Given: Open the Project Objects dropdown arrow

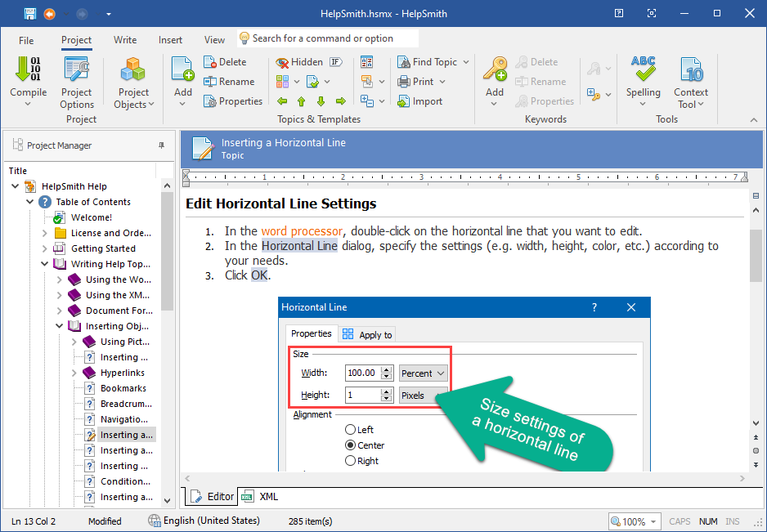Looking at the screenshot, I should (151, 104).
